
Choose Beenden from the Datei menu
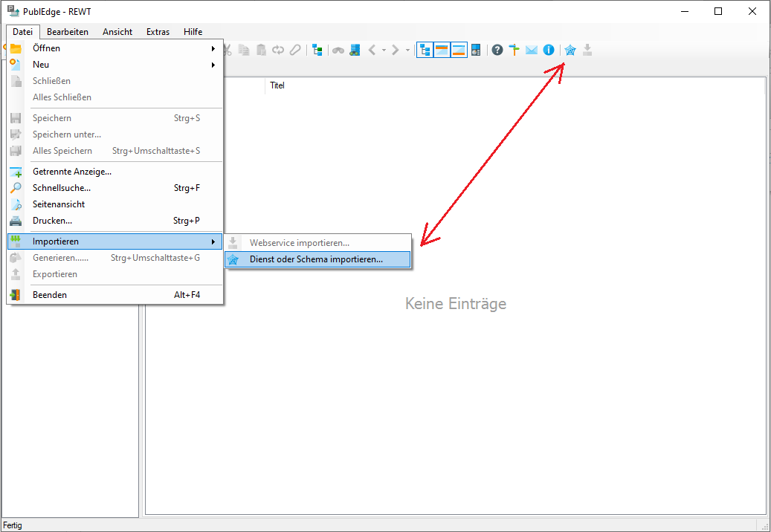click(x=50, y=295)
